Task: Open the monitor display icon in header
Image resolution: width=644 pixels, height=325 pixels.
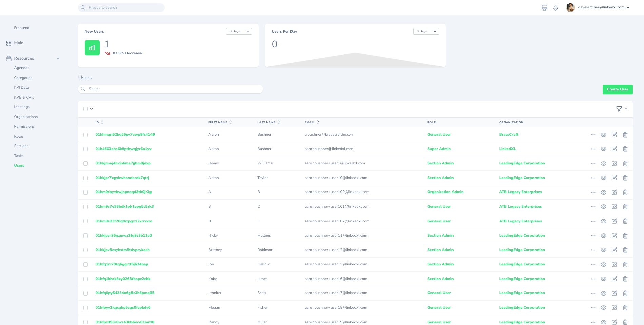Action: click(544, 7)
